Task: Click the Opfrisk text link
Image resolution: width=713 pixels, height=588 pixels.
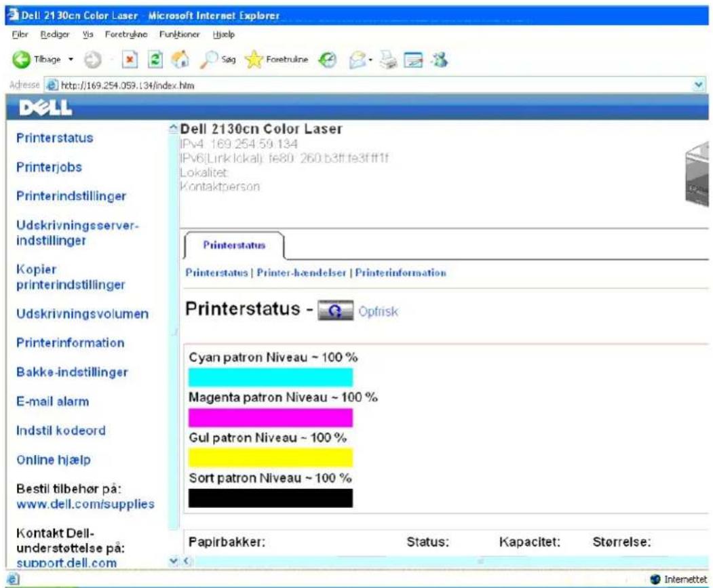Action: (378, 311)
